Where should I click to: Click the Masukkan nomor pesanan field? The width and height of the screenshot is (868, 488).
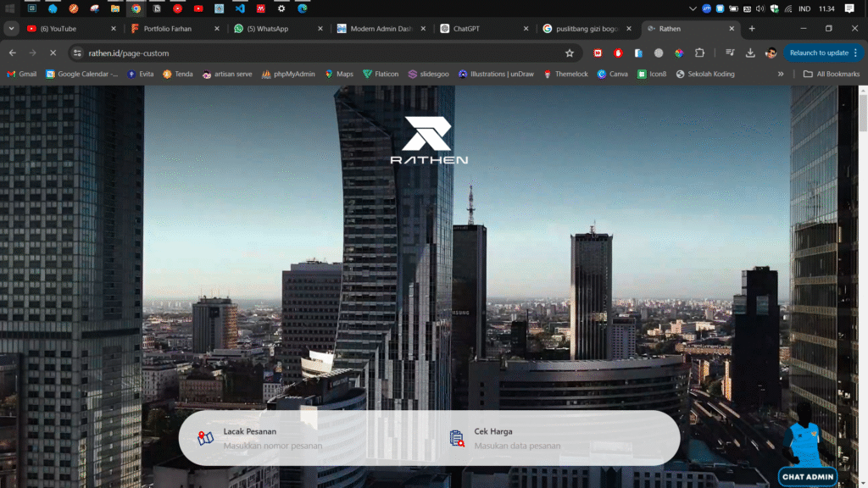point(273,446)
